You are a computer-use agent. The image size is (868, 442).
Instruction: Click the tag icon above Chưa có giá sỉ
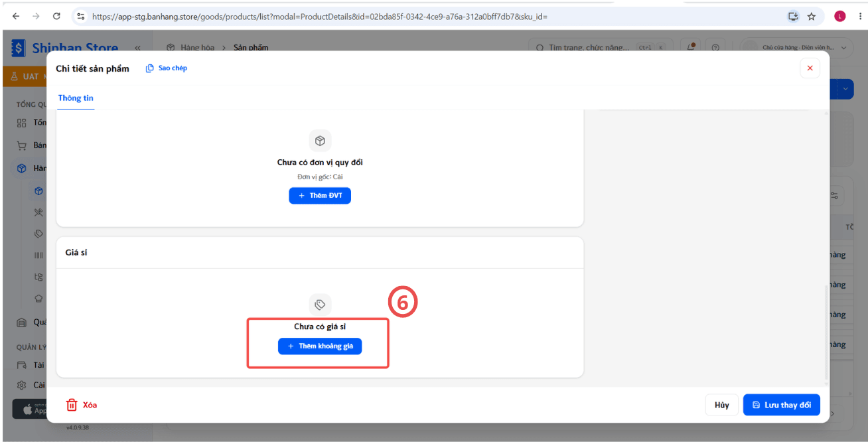point(320,305)
